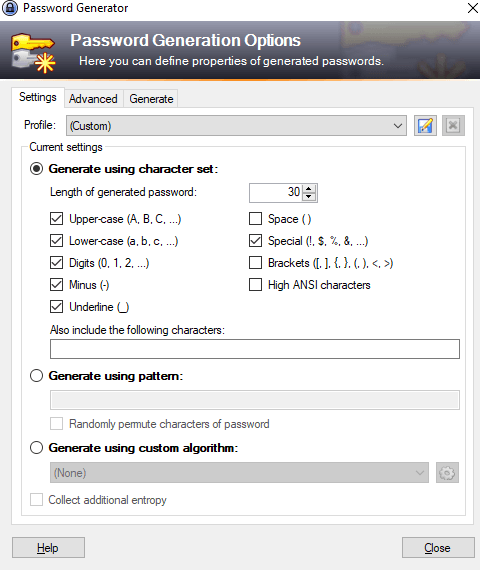Click the custom algorithm gear settings icon
This screenshot has width=480, height=570.
coord(447,473)
